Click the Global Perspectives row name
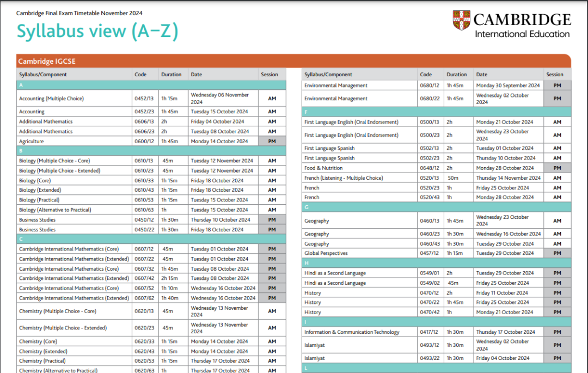588x373 pixels. point(326,253)
